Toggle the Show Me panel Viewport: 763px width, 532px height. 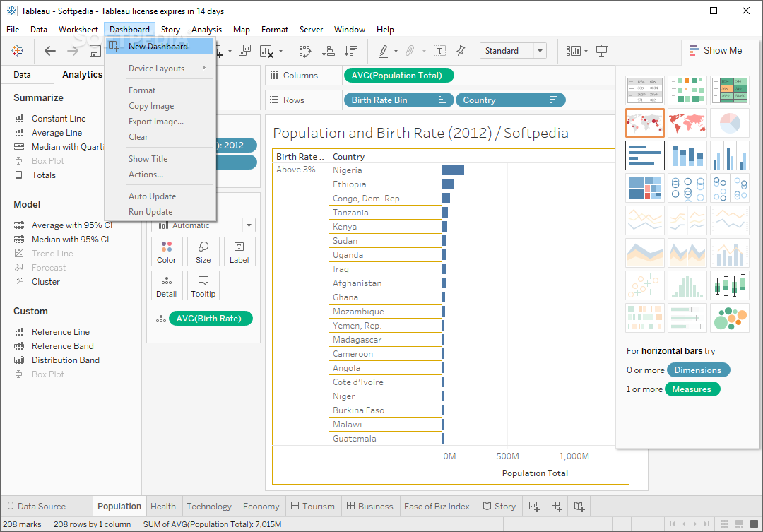click(716, 51)
